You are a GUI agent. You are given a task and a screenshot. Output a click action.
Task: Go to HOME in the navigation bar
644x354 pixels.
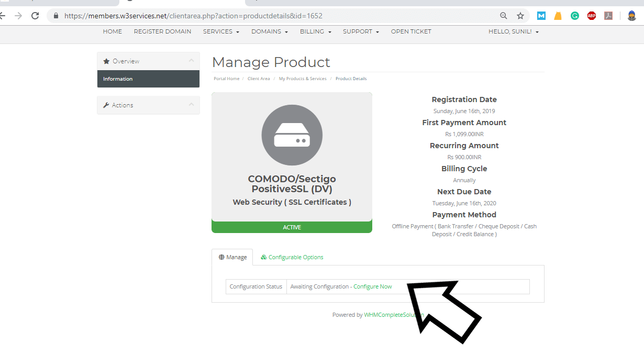113,31
